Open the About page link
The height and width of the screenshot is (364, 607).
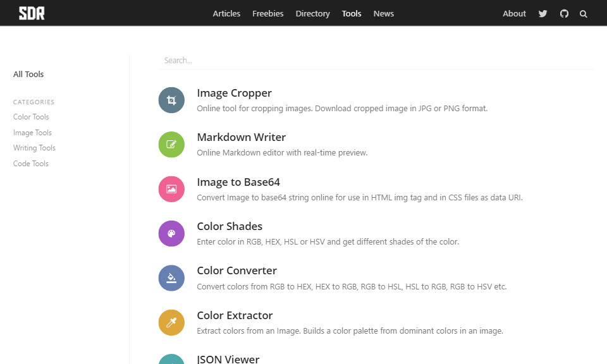pyautogui.click(x=514, y=13)
